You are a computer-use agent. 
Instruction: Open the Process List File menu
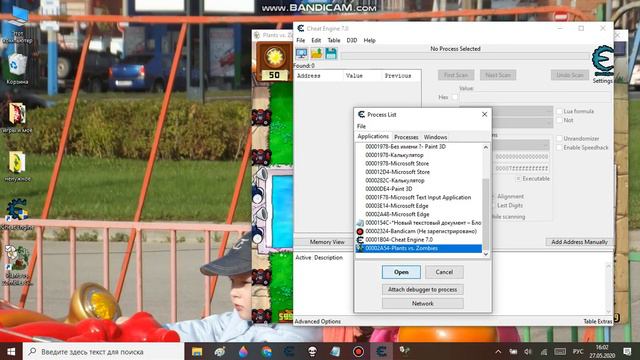[362, 127]
